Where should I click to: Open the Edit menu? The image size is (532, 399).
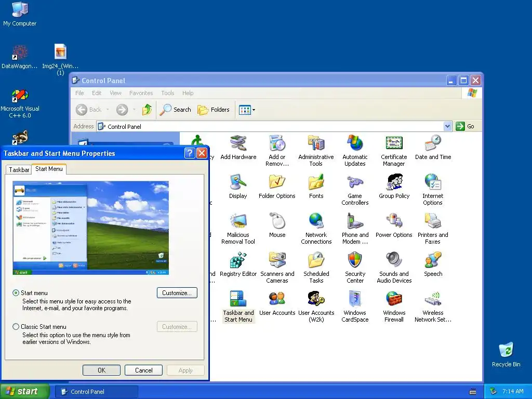(97, 93)
